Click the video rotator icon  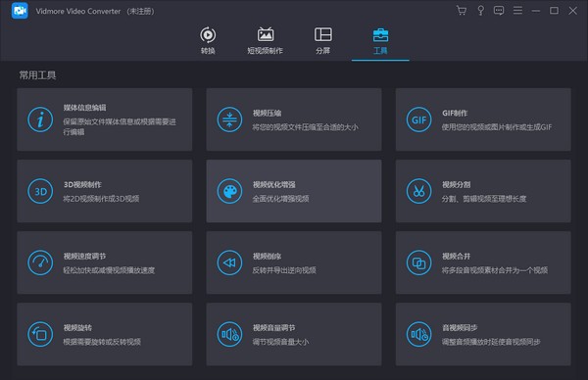pos(40,334)
